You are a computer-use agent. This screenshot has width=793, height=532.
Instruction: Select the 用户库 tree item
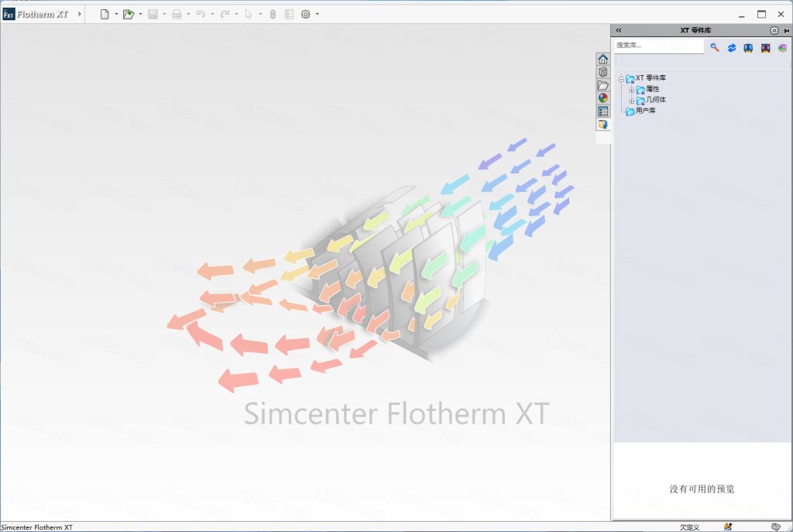pos(645,112)
